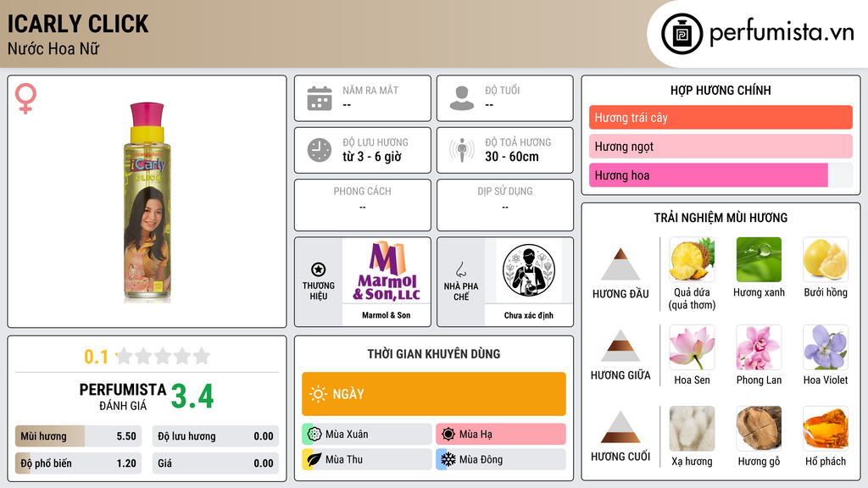Click the Marmol & Son brand name
868x488 pixels.
coord(387,315)
